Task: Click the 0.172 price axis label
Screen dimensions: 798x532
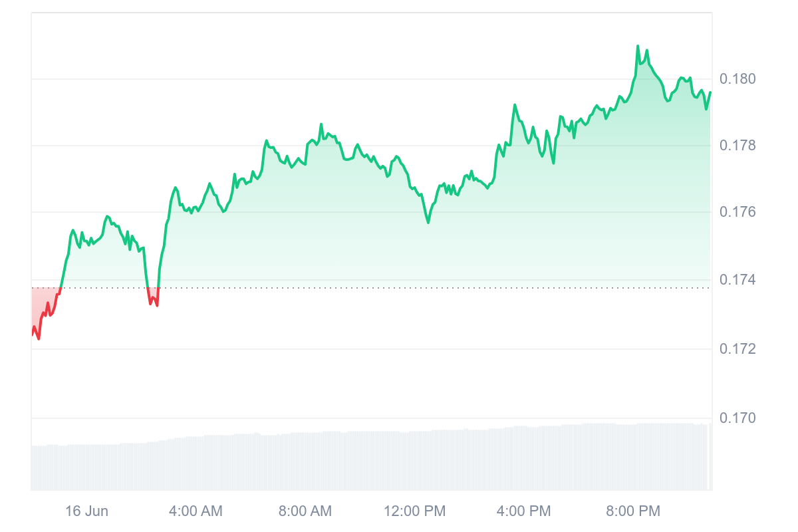Action: click(x=737, y=349)
